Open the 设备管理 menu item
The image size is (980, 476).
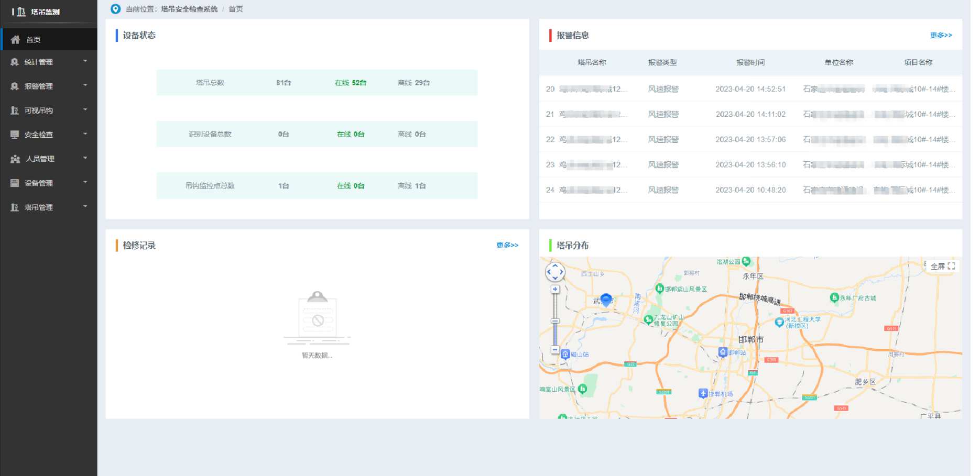(x=39, y=183)
